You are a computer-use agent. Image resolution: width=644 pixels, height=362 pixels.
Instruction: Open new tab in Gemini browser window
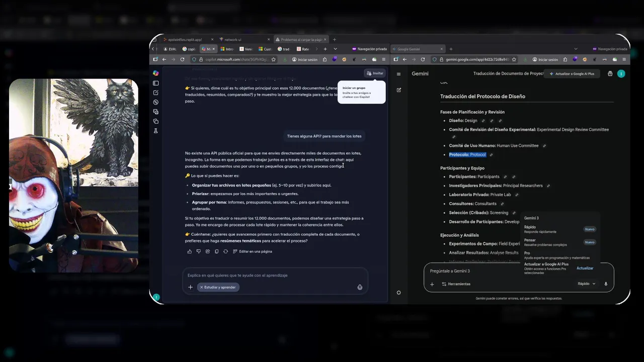click(451, 49)
